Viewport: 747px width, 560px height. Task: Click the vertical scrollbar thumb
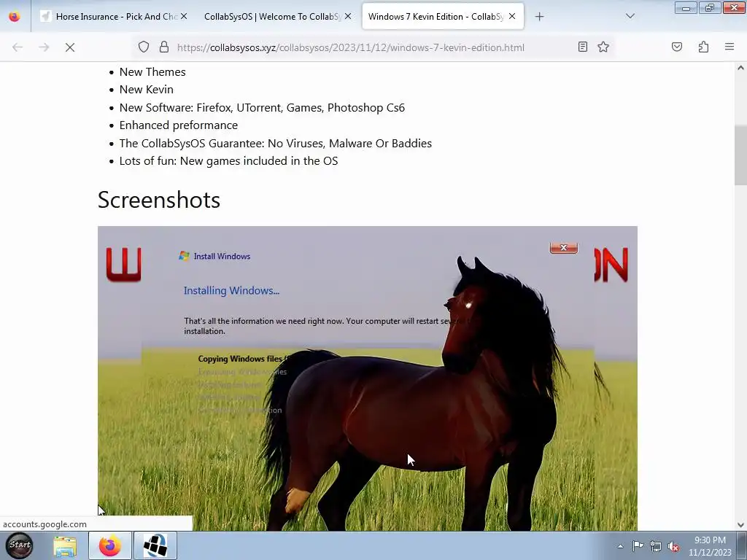pyautogui.click(x=740, y=155)
